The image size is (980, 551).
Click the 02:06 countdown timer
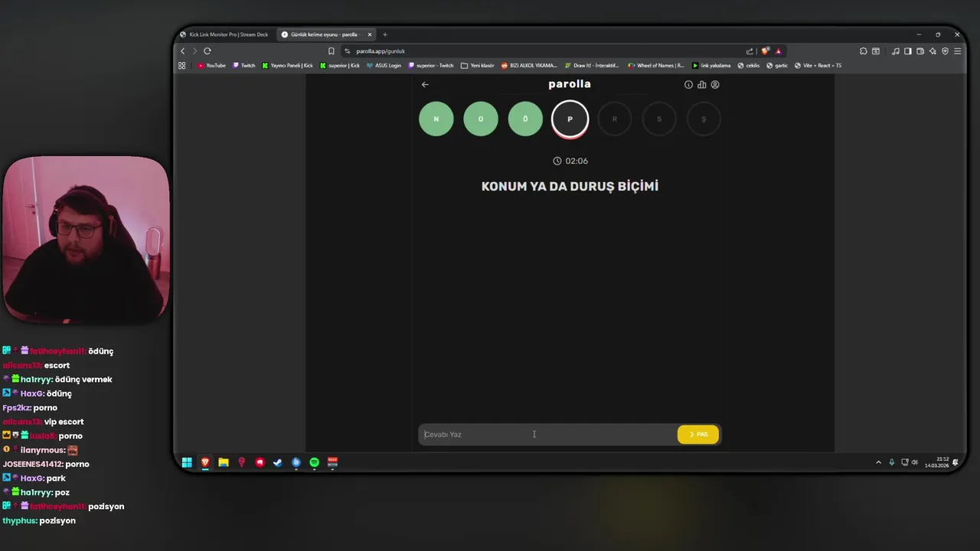(570, 161)
